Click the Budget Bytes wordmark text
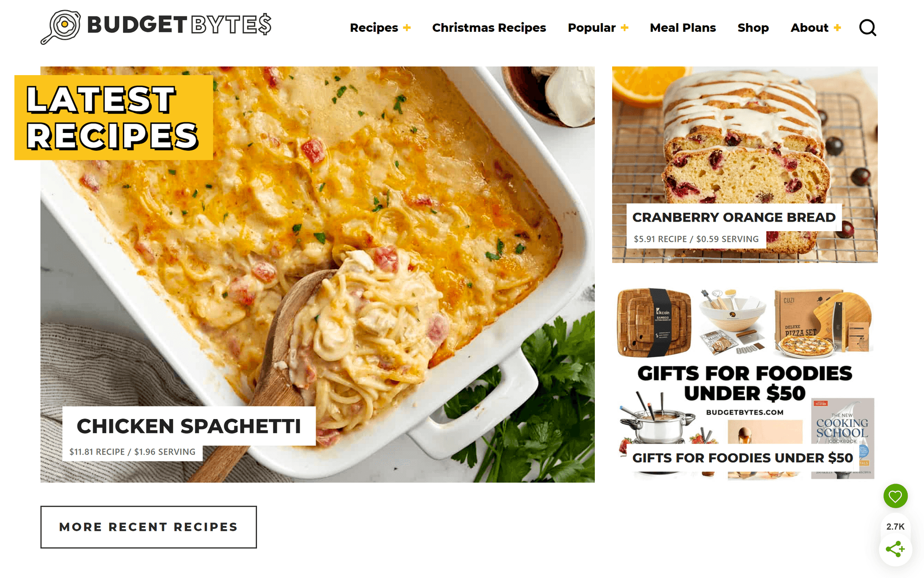 pos(179,24)
